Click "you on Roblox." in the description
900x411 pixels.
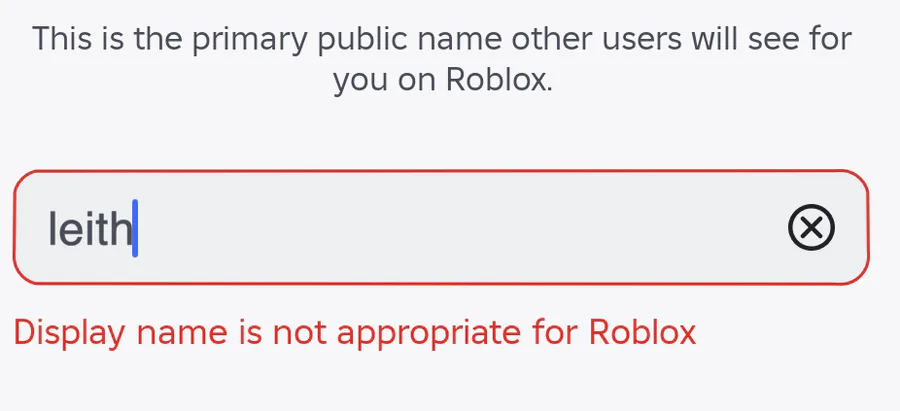tap(443, 81)
